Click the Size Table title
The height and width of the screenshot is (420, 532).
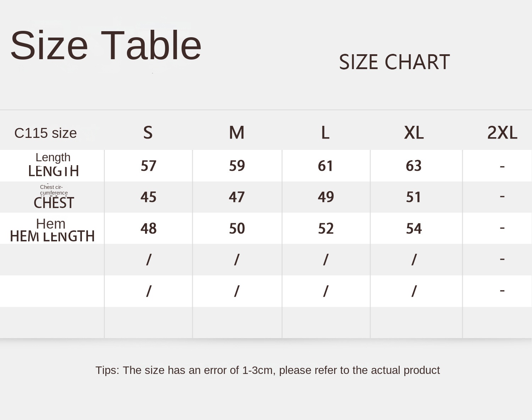[x=106, y=45]
